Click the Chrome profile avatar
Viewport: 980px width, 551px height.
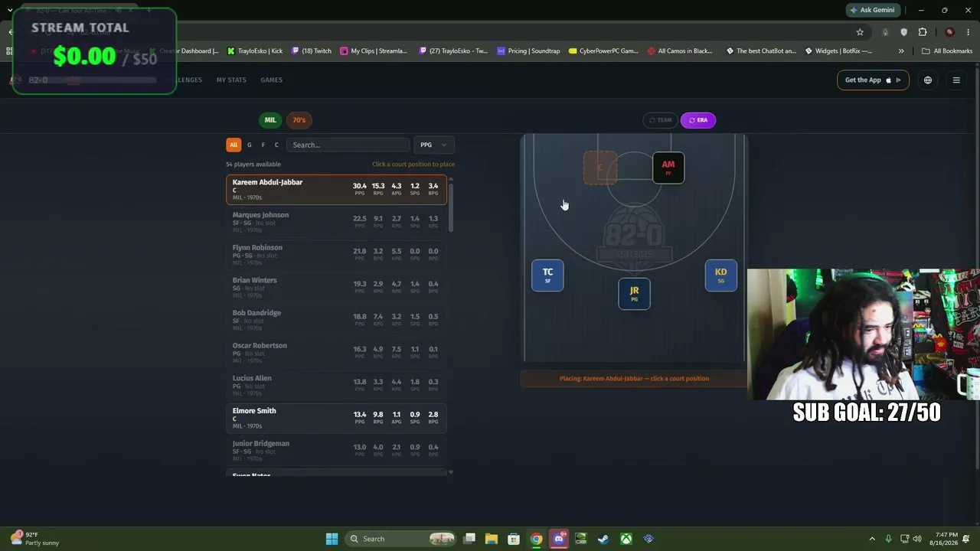(x=949, y=32)
